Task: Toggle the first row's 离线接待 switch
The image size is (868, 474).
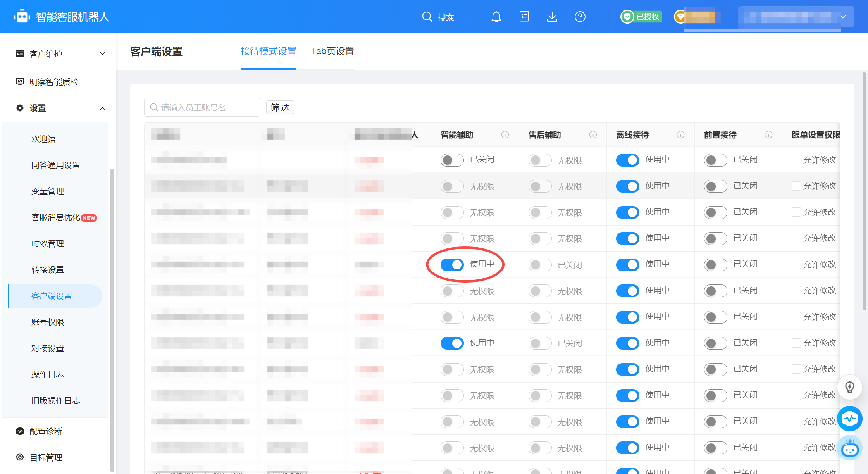Action: tap(627, 160)
